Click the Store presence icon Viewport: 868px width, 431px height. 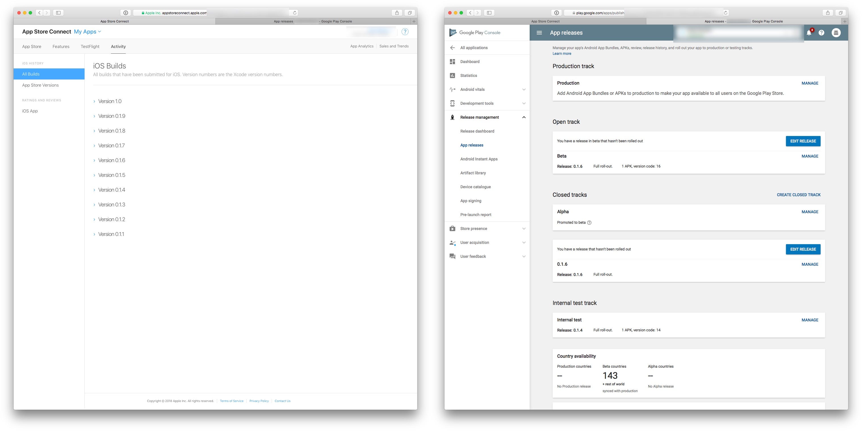(452, 229)
